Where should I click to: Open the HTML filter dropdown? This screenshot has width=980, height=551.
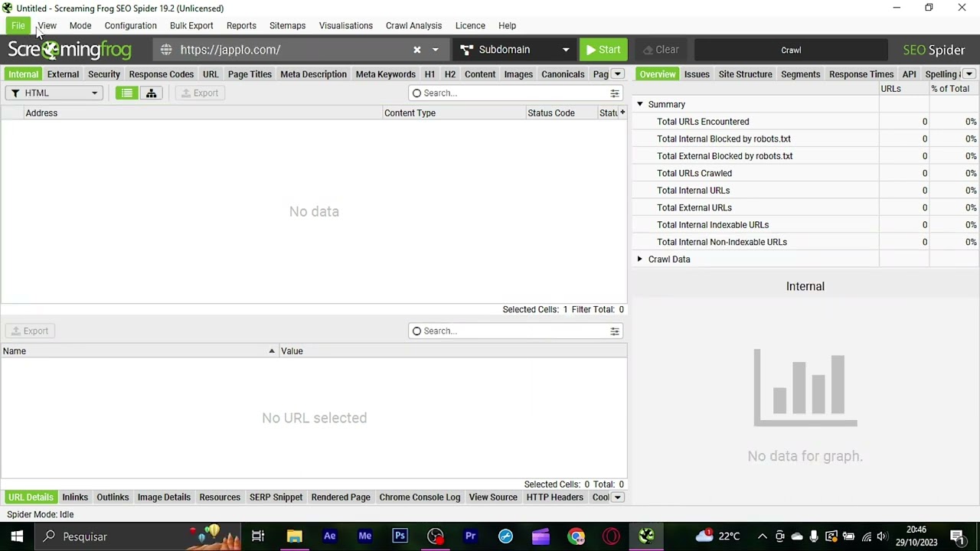54,93
